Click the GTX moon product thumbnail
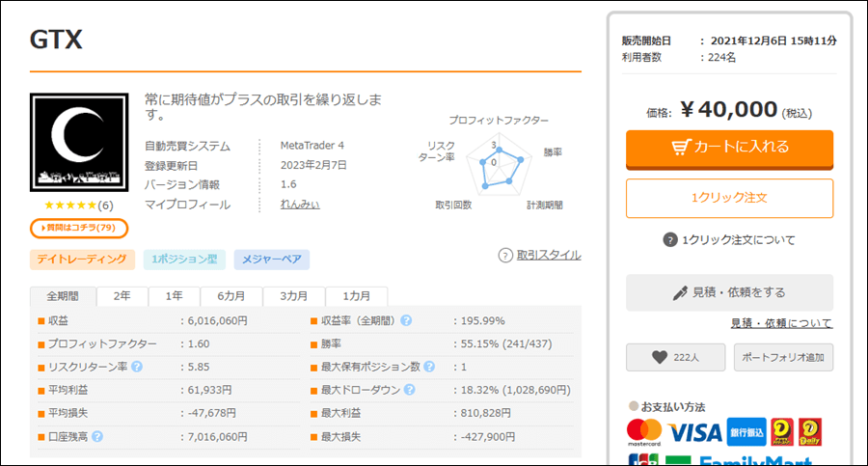The image size is (868, 466). (79, 143)
